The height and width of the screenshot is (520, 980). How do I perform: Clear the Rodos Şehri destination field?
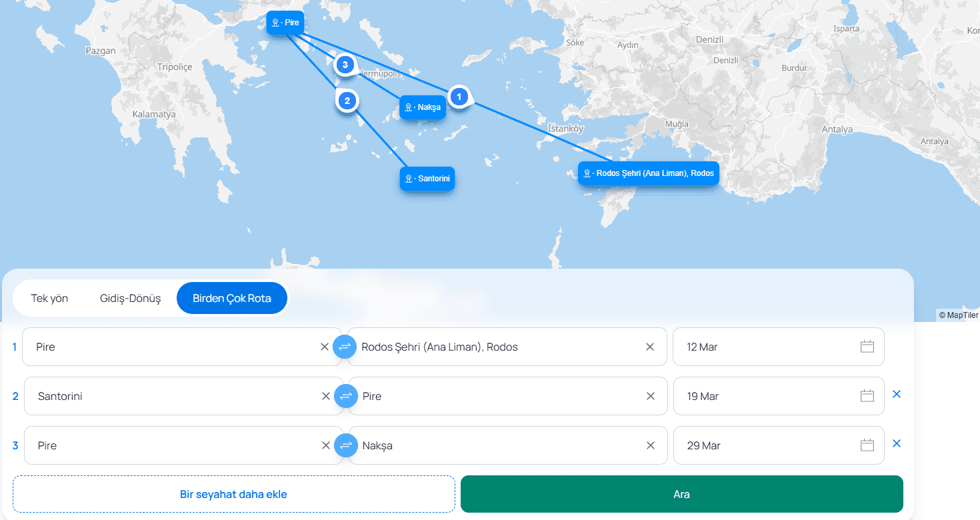650,347
